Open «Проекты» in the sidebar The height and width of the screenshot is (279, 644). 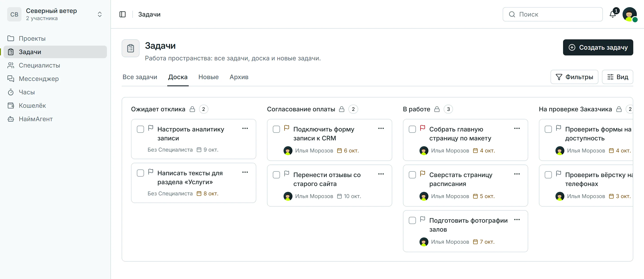[x=55, y=38]
